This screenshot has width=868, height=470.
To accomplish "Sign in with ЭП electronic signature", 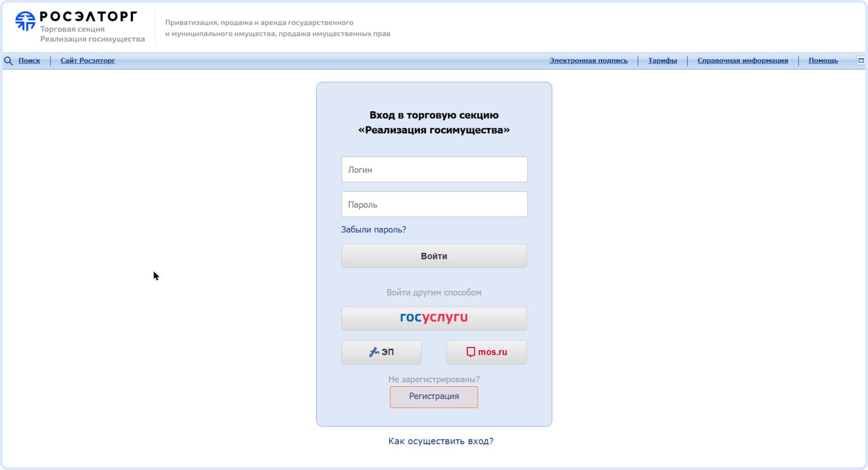I will point(381,352).
